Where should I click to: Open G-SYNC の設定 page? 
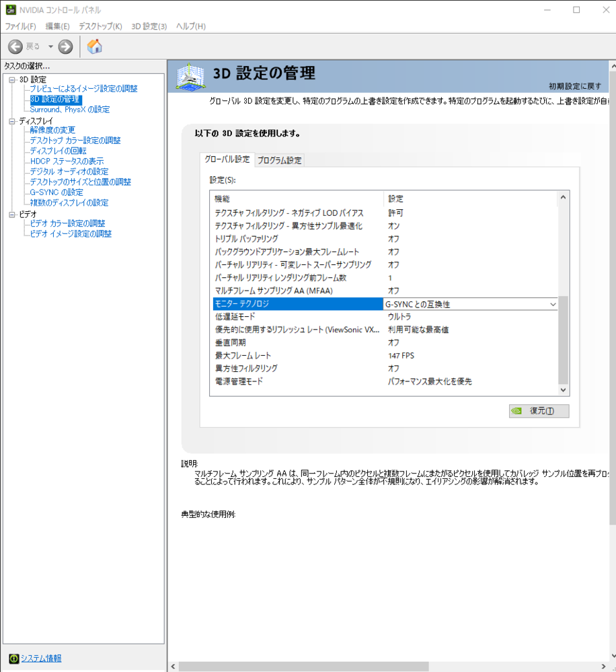[x=56, y=192]
